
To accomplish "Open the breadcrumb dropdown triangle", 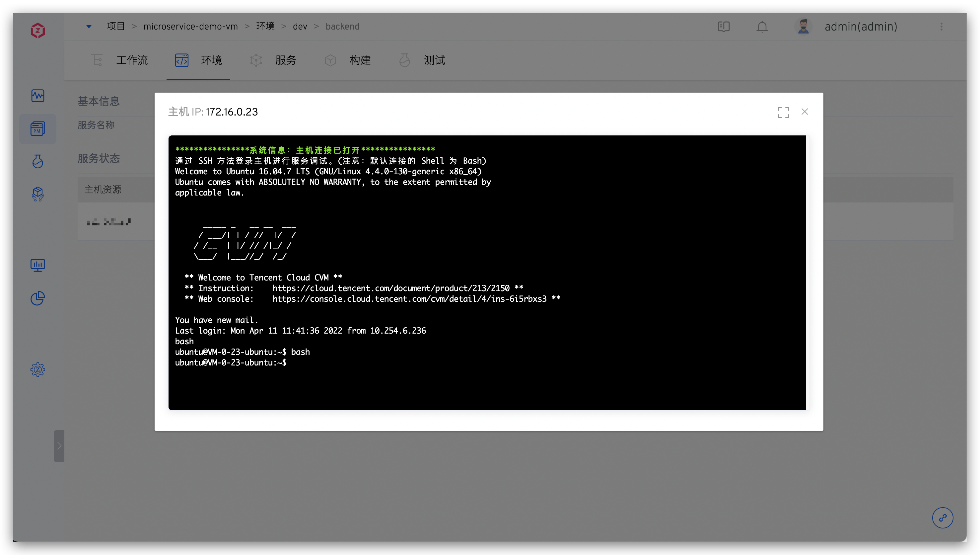I will click(89, 27).
